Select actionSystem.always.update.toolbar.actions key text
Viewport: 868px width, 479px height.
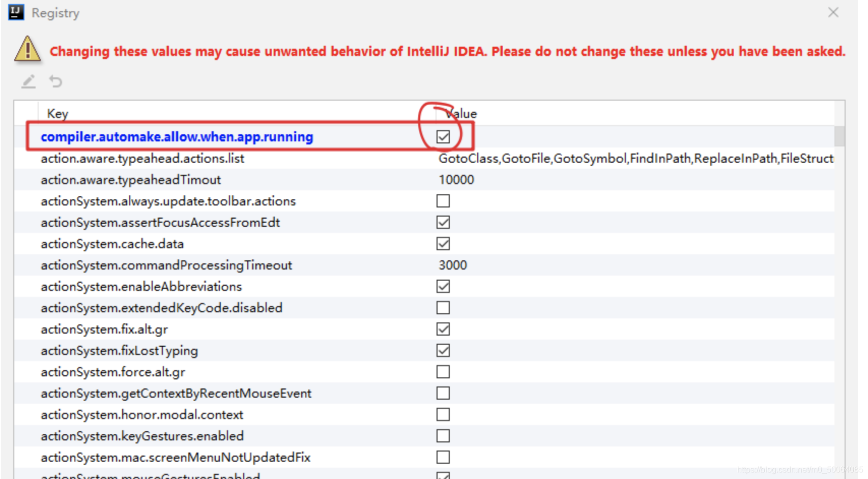pyautogui.click(x=168, y=201)
